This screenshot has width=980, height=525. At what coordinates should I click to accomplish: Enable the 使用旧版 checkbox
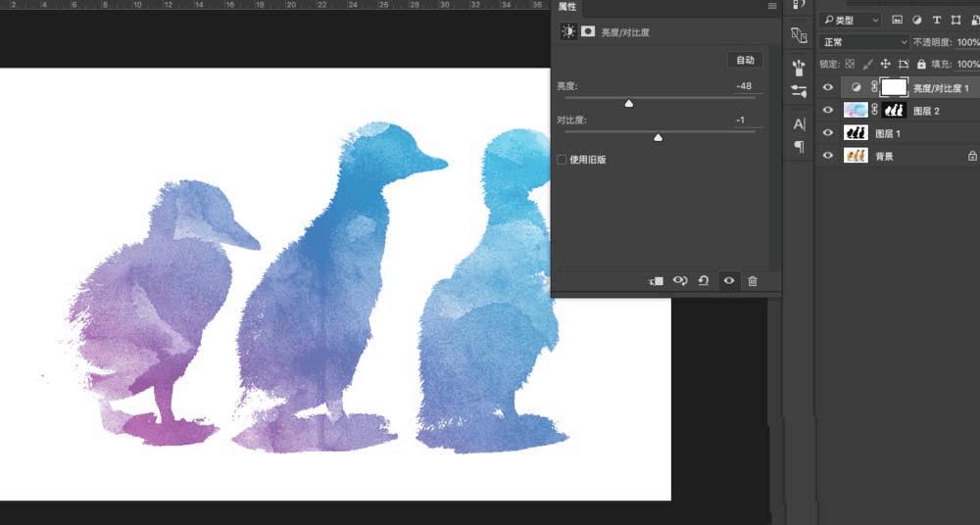(562, 160)
